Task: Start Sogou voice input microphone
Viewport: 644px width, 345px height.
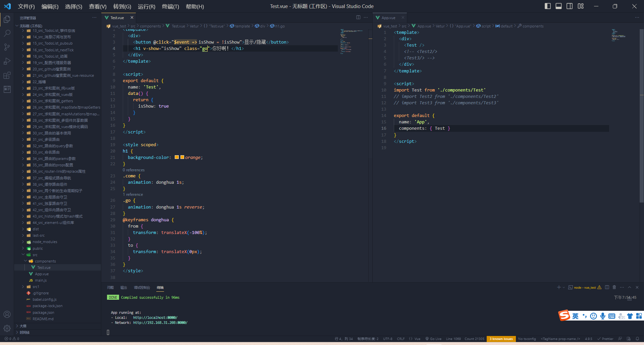Action: pos(603,316)
